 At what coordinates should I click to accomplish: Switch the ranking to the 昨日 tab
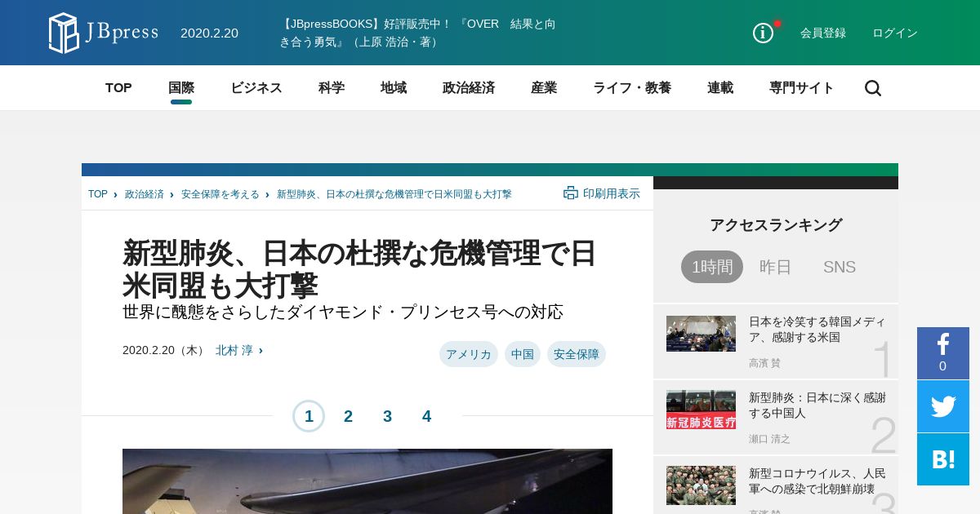tap(776, 267)
